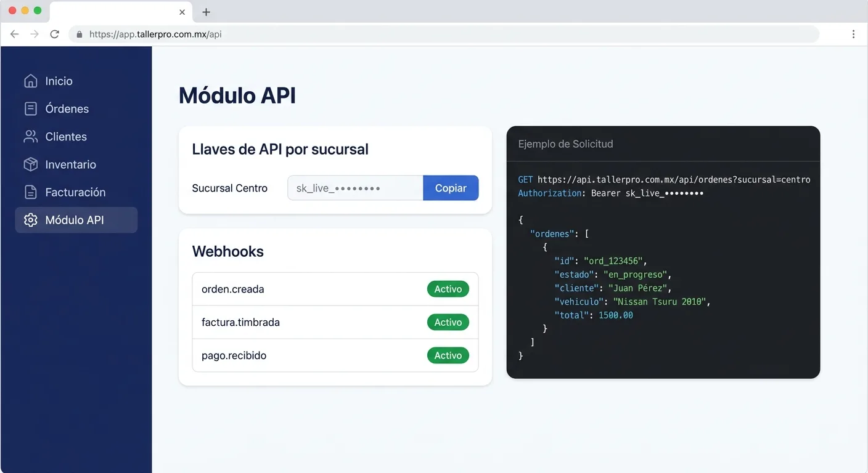The image size is (868, 473).
Task: Select the pago.recibido webhook row
Action: pos(335,355)
